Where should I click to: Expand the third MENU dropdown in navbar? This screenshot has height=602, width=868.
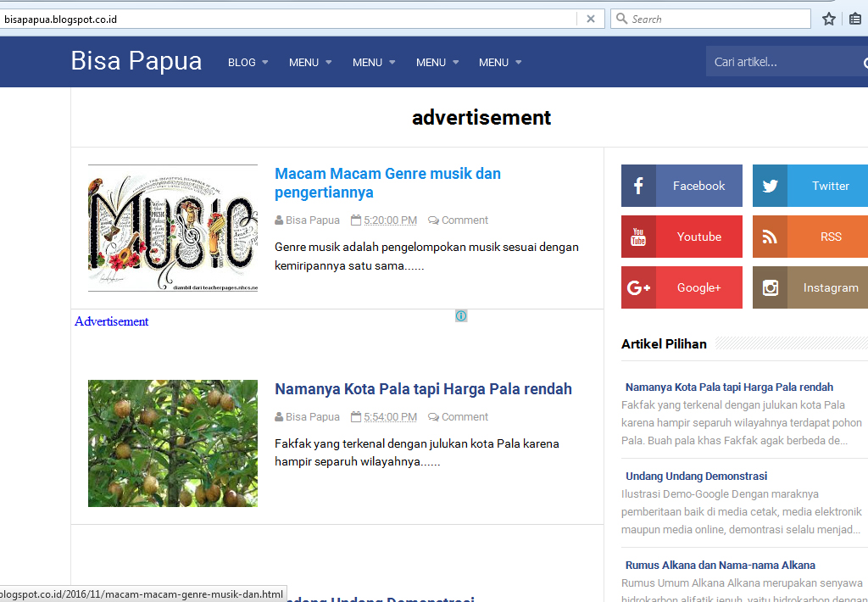[x=437, y=63]
